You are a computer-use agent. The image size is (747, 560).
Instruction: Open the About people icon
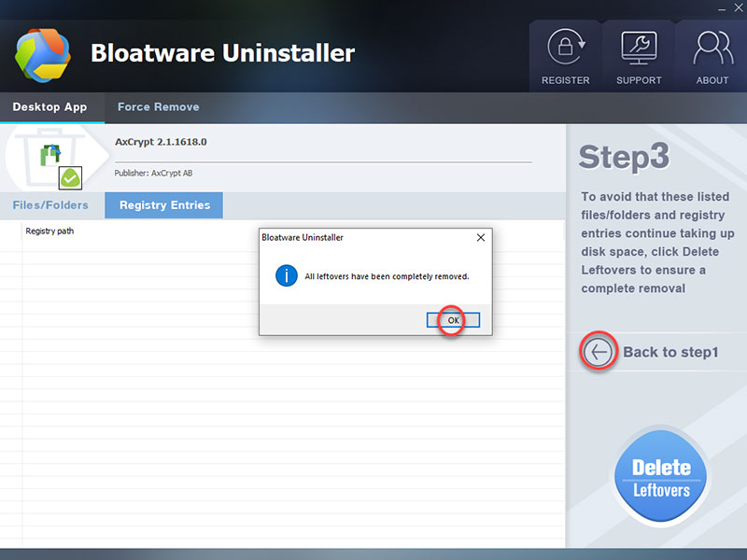712,48
